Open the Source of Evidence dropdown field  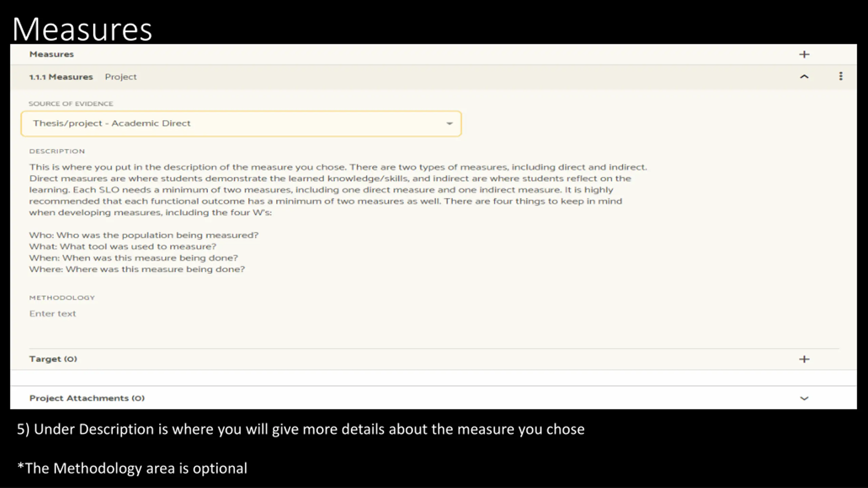[x=241, y=124]
